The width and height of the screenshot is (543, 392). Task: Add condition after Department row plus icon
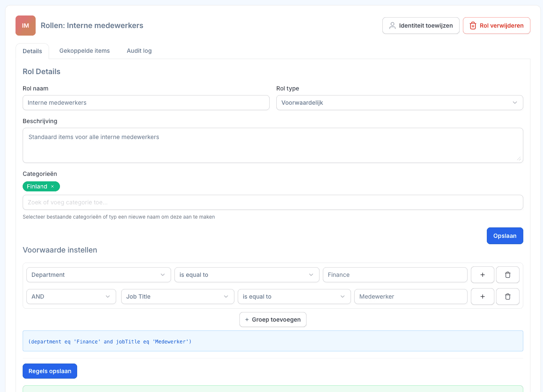483,275
